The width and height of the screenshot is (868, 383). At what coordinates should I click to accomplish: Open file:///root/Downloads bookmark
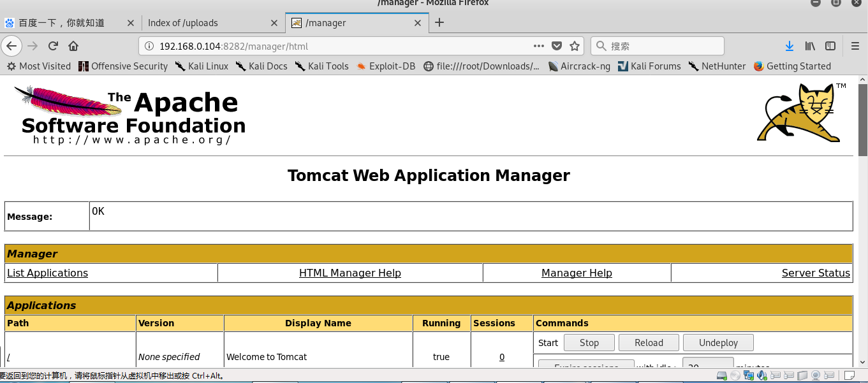point(482,66)
